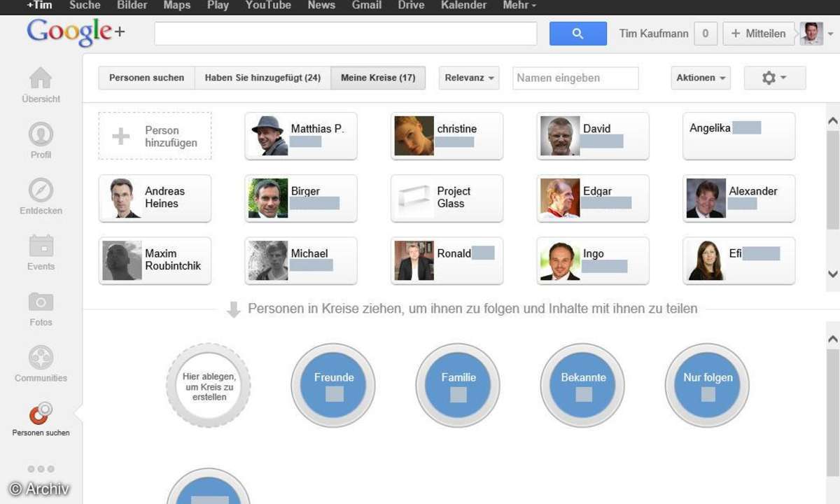This screenshot has width=840, height=504.
Task: Select the Efi contact card
Action: [739, 260]
